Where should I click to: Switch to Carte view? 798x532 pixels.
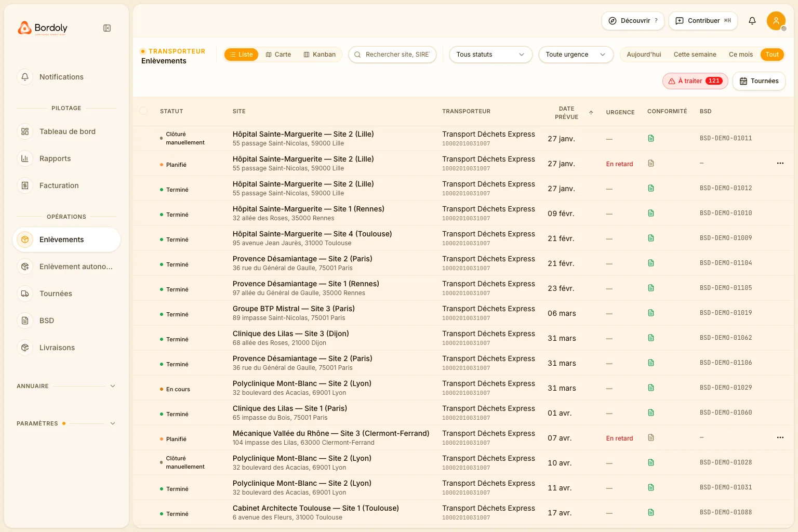click(x=278, y=55)
